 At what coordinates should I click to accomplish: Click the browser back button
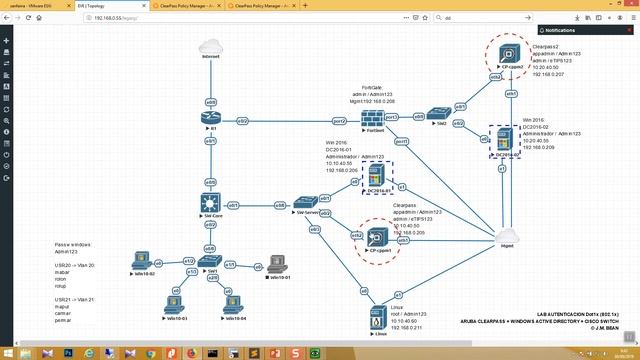[x=7, y=18]
